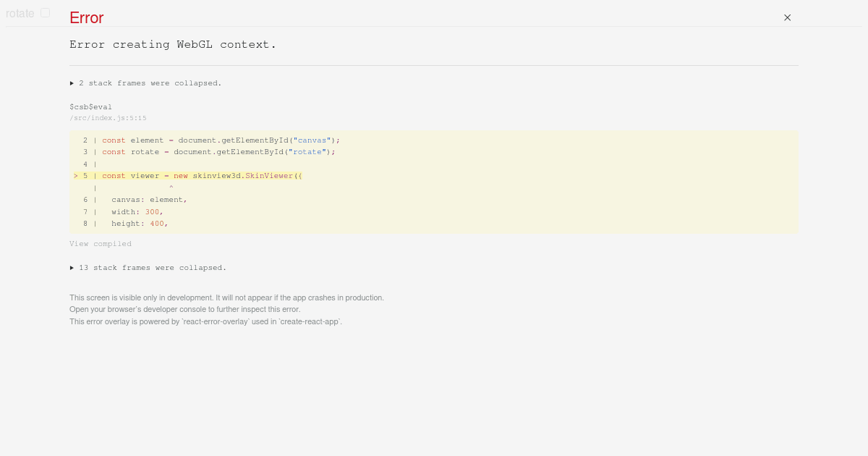
Task: Expand the 13 collapsed stack frames
Action: 148,268
